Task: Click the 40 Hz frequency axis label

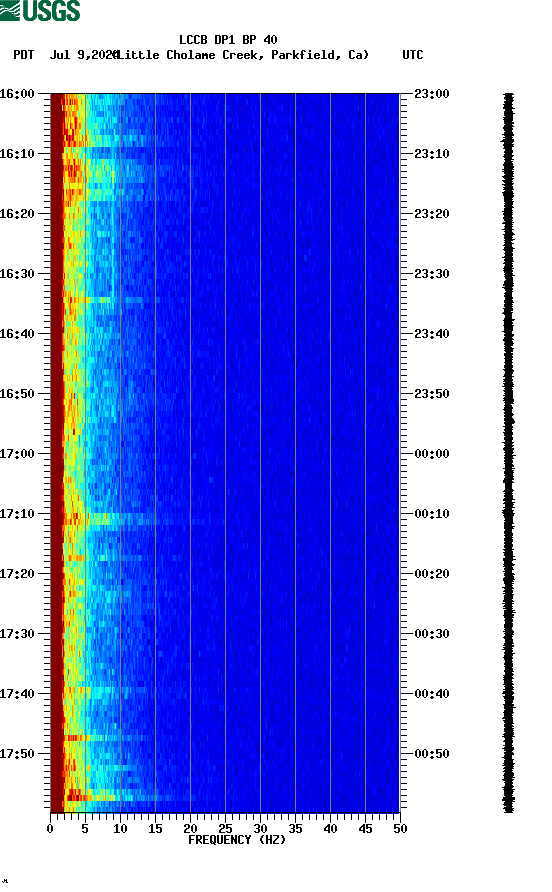Action: 331,829
